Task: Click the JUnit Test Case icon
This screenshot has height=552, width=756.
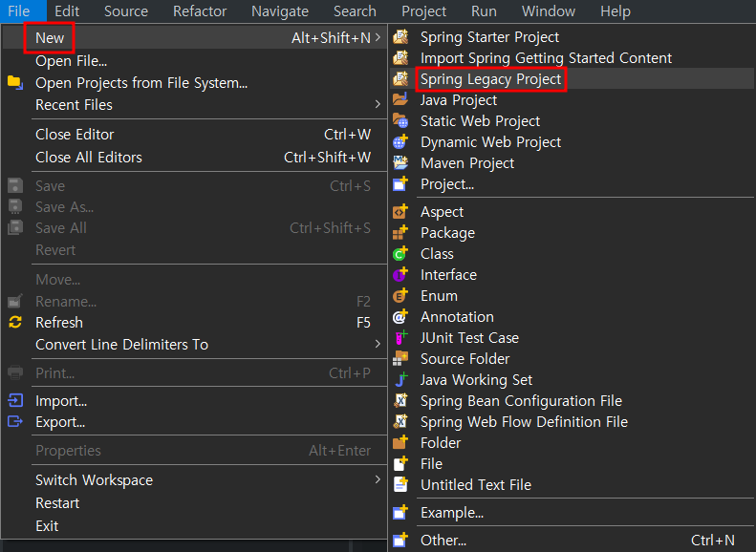Action: point(400,338)
